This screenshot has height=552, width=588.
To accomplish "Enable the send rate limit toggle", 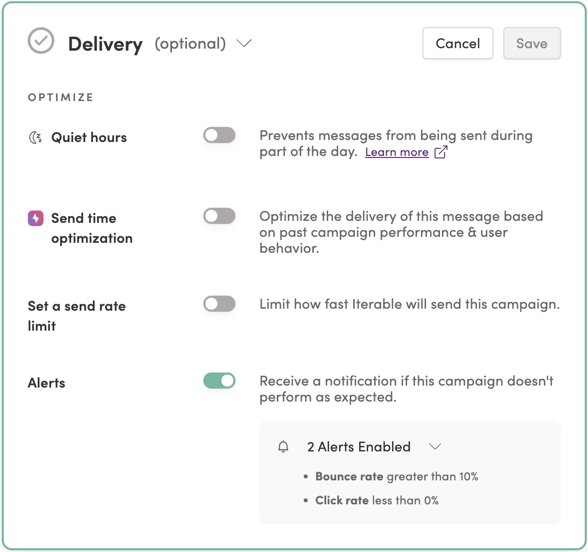I will click(219, 304).
